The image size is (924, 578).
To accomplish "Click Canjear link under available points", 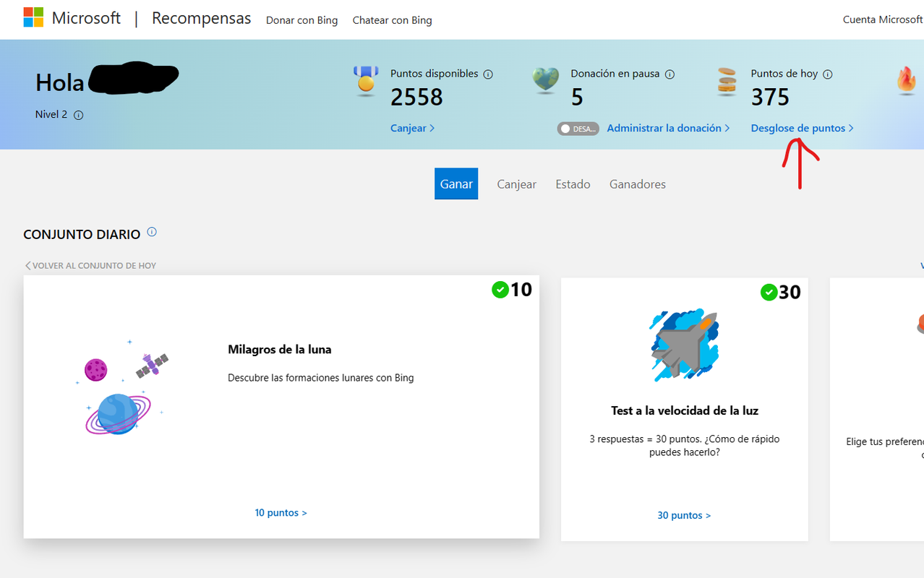I will point(412,128).
